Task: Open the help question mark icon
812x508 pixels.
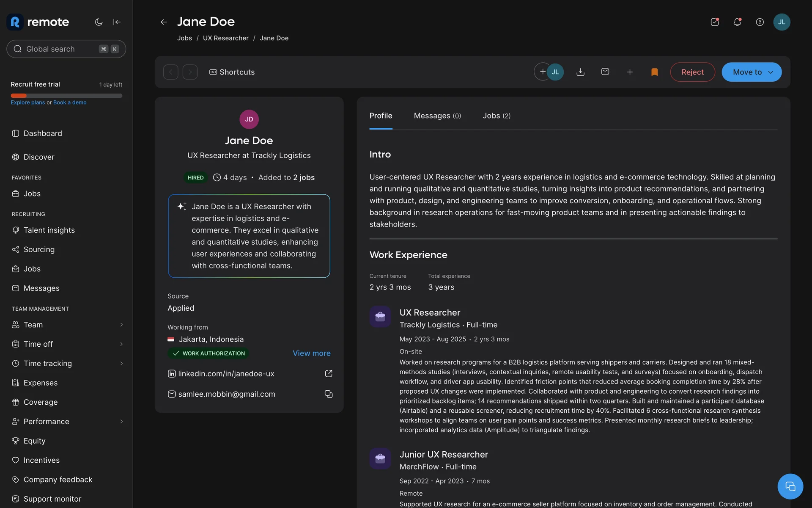Action: pyautogui.click(x=760, y=22)
